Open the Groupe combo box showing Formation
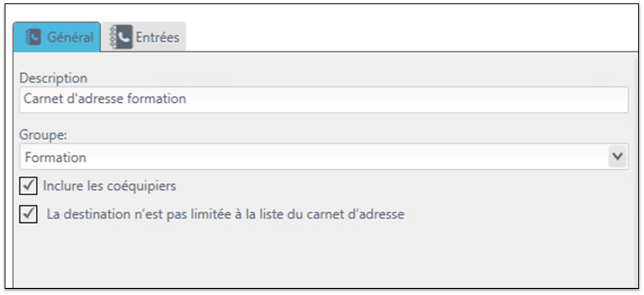 point(324,157)
